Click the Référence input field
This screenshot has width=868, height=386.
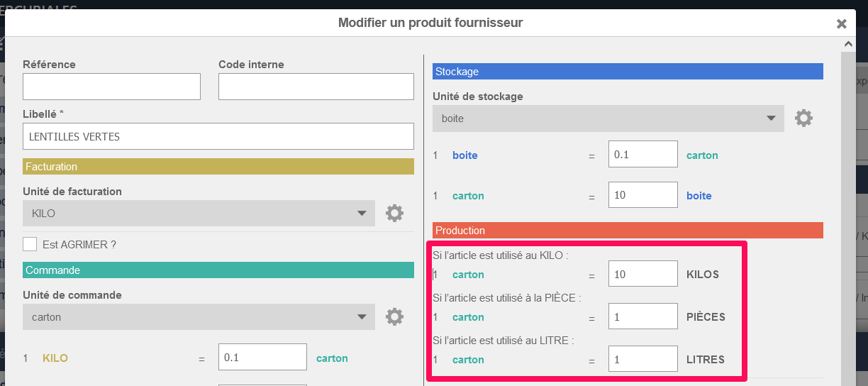point(111,87)
